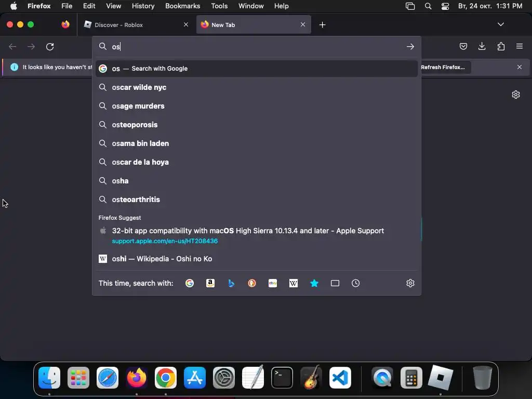Screen dimensions: 532x399
Task: Search this time with Google icon
Action: (x=190, y=283)
